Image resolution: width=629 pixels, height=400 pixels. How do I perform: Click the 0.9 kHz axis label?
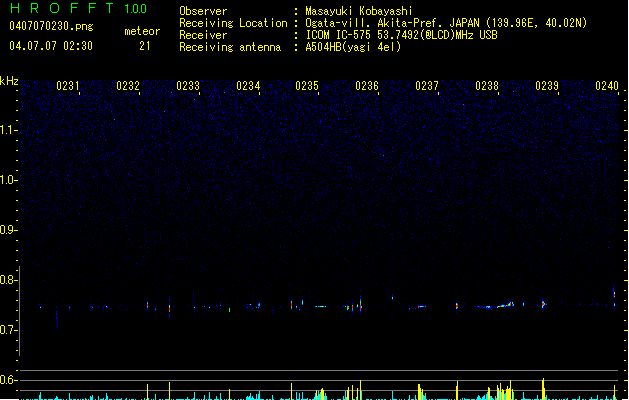click(x=9, y=230)
